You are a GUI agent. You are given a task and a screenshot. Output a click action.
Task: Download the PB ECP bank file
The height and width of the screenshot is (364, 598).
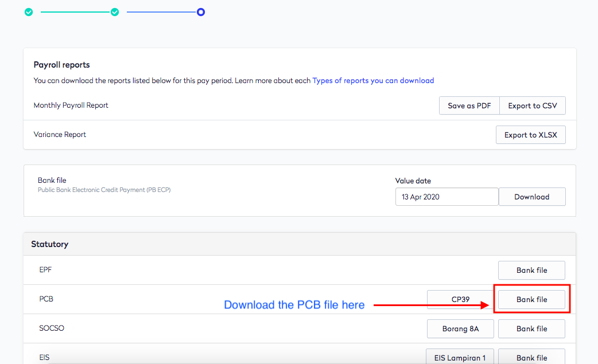pos(532,197)
